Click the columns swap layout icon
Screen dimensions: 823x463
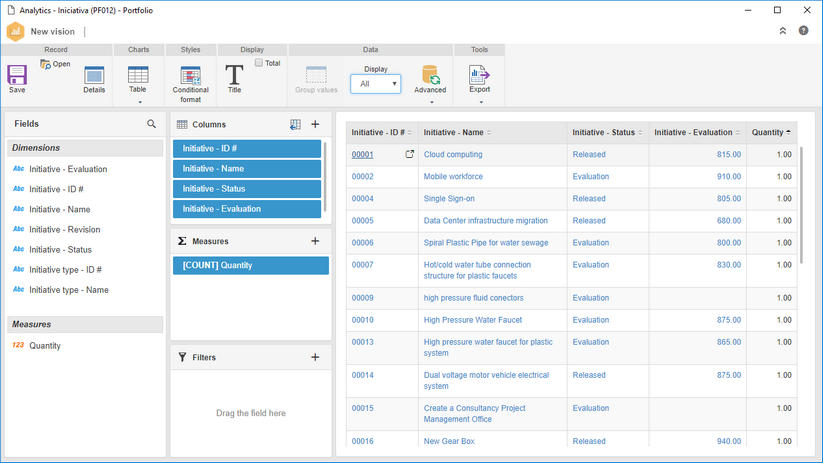tap(296, 124)
